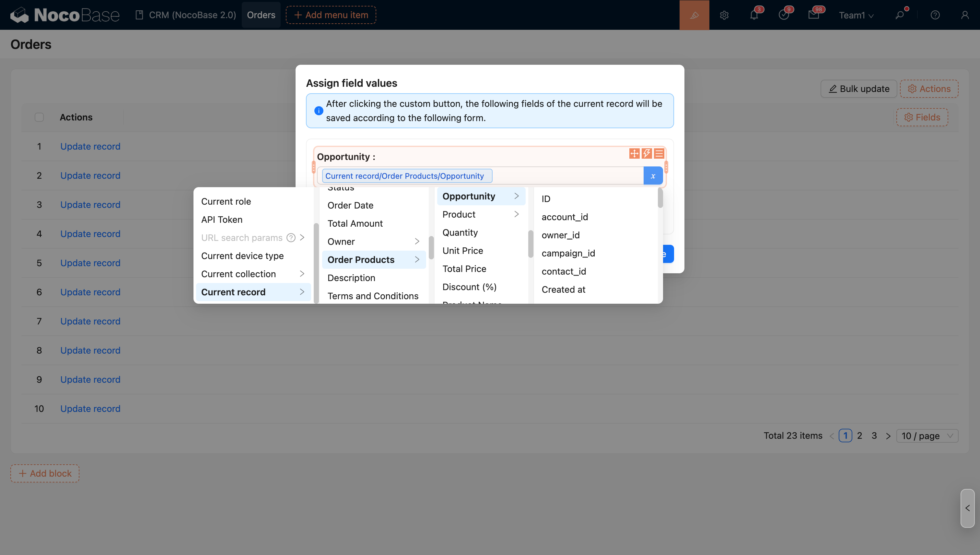Click Update record link in row 7

point(90,321)
